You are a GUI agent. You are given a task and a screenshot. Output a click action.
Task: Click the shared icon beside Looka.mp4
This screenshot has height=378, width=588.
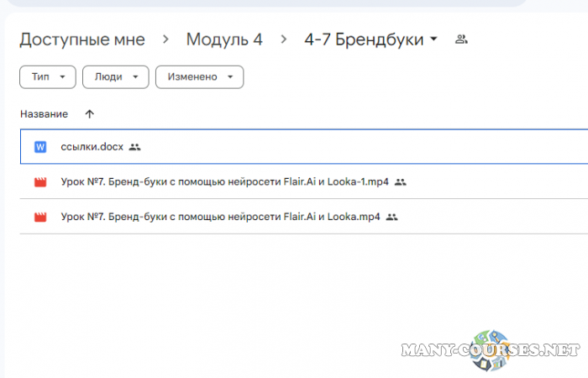[x=391, y=217]
